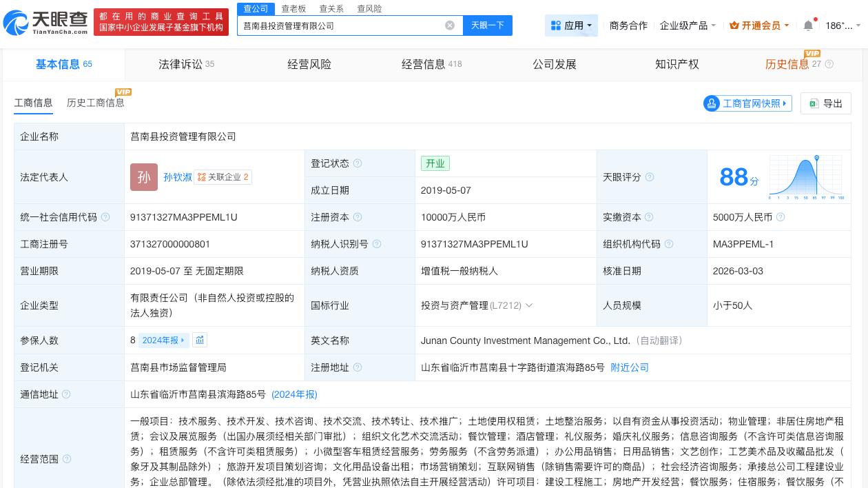
Task: Click the clear icon inside the search box
Action: pos(450,25)
